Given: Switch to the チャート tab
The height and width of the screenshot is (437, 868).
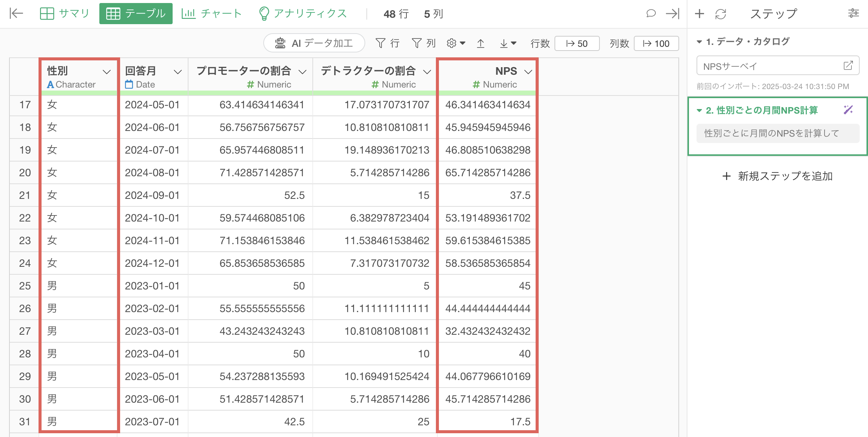Looking at the screenshot, I should click(212, 14).
